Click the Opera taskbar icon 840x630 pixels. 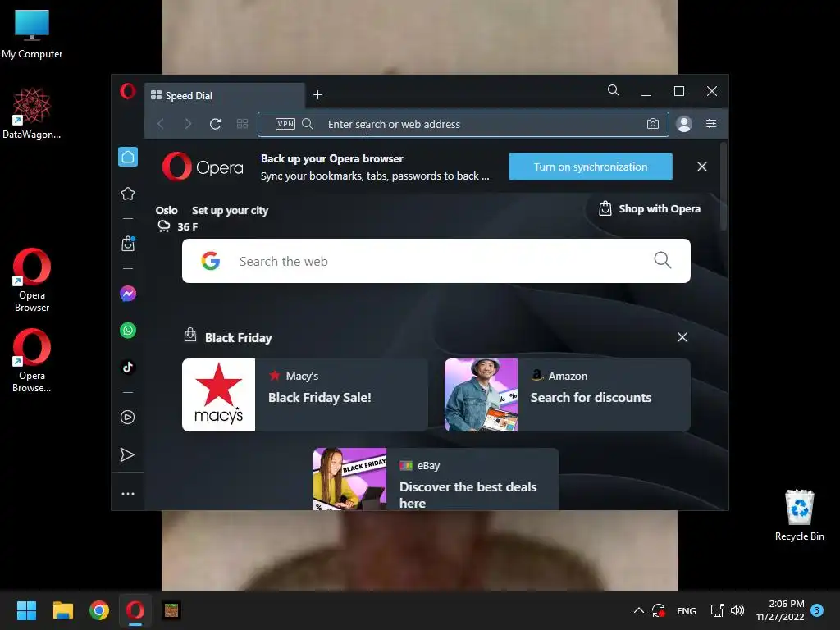click(x=135, y=610)
